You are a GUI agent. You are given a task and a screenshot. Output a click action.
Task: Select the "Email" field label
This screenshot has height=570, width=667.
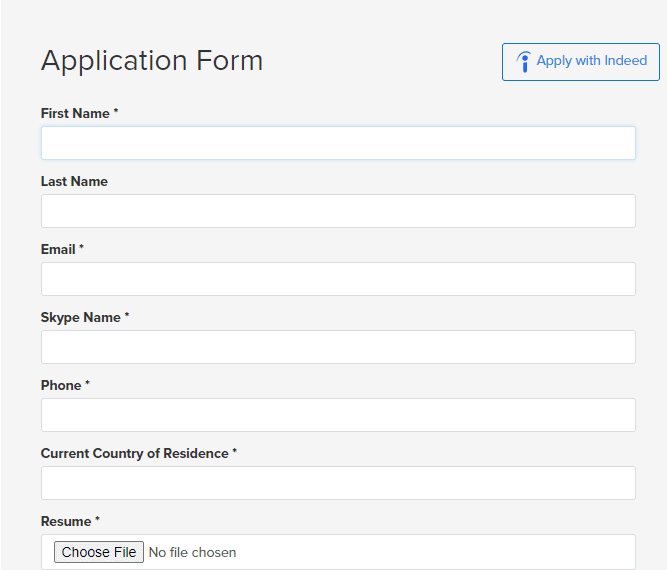point(58,250)
